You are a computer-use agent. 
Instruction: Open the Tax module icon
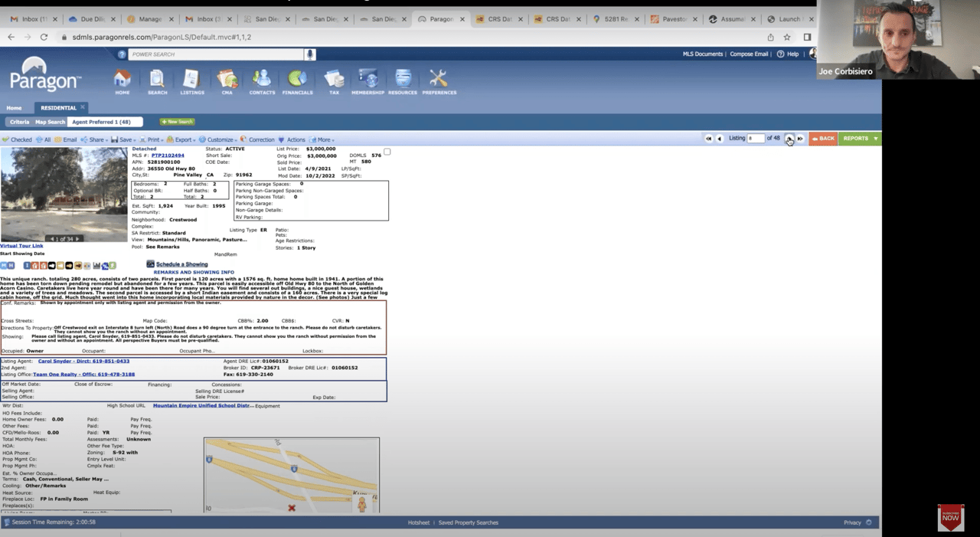tap(334, 79)
